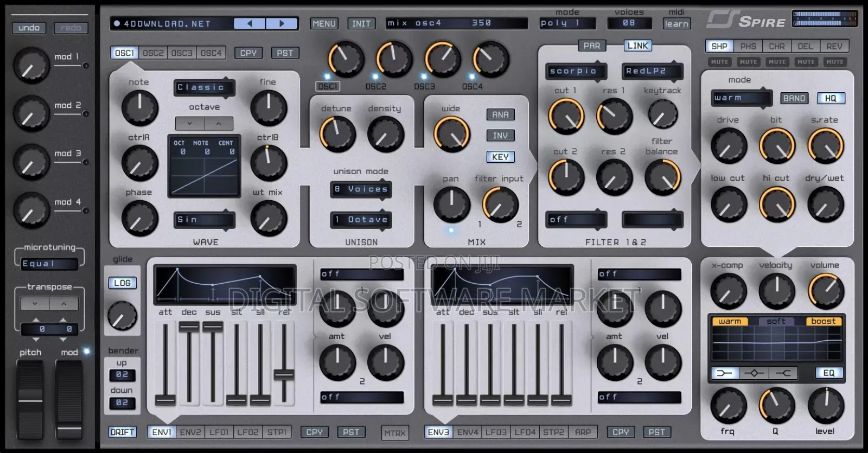Viewport: 868px width, 453px height.
Task: Click the INIT button
Action: (361, 23)
